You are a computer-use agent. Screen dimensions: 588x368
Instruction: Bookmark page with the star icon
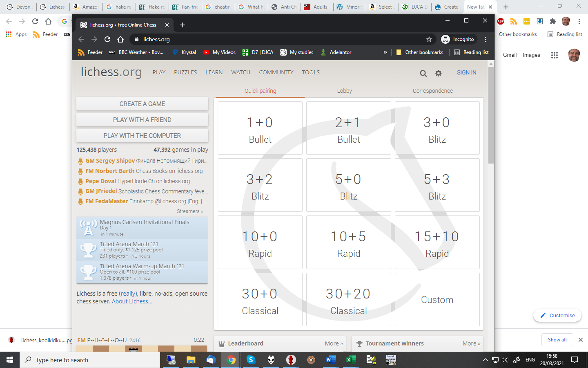coord(429,39)
